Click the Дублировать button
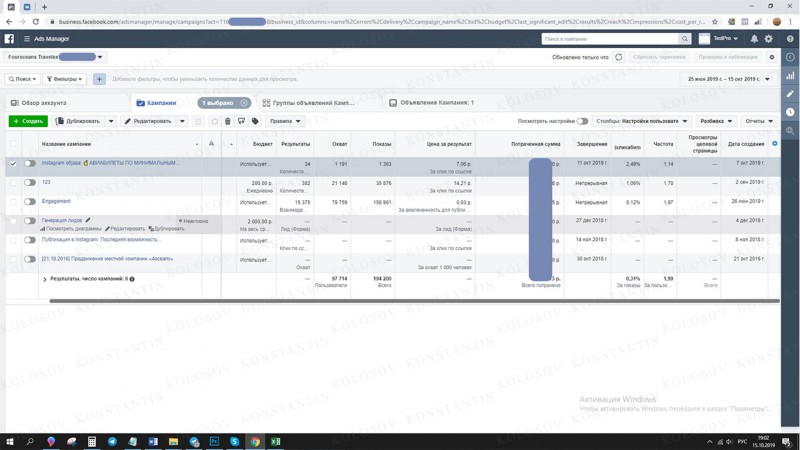This screenshot has height=450, width=800. point(79,121)
